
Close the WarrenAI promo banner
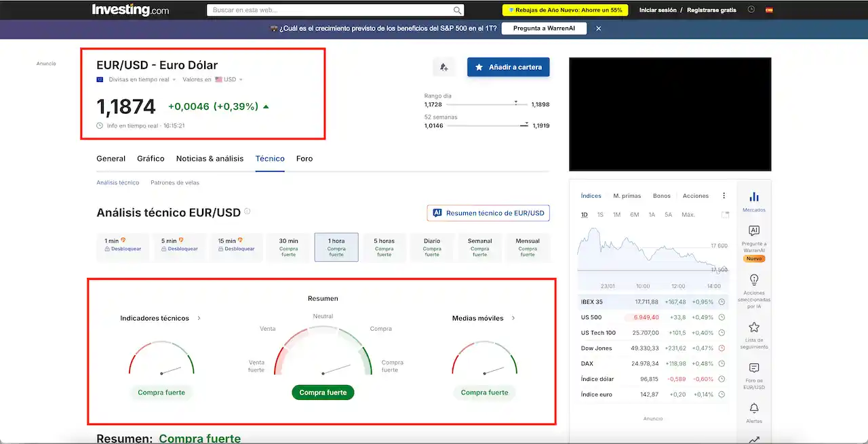point(599,28)
